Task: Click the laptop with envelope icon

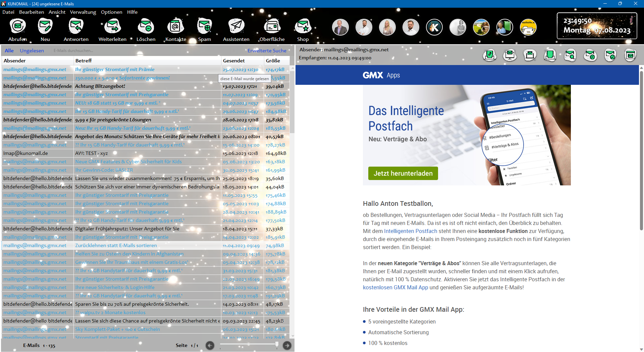Action: [x=530, y=55]
